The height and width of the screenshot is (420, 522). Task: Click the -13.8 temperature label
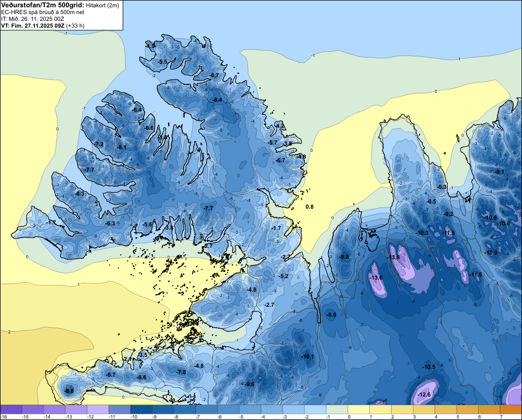point(393,257)
